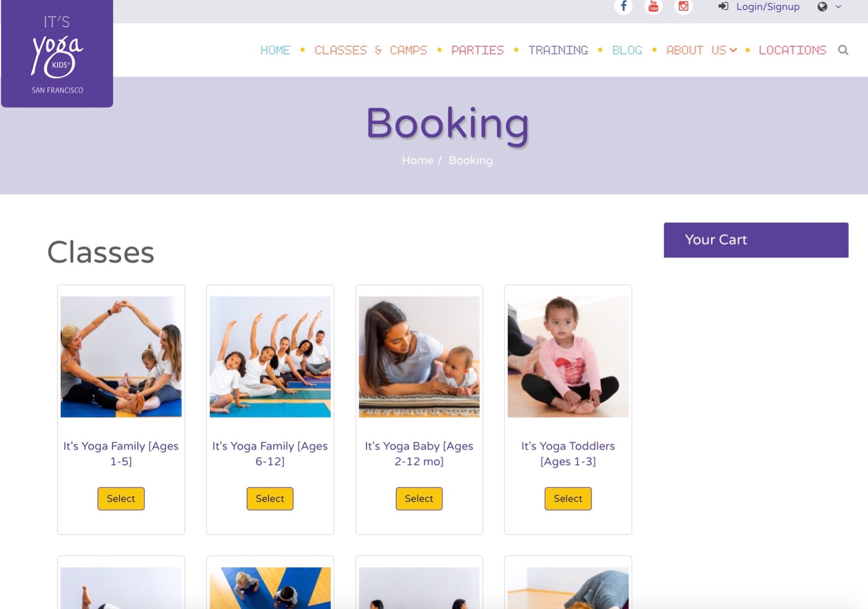The height and width of the screenshot is (609, 868).
Task: Expand the language selector chevron
Action: tap(839, 7)
